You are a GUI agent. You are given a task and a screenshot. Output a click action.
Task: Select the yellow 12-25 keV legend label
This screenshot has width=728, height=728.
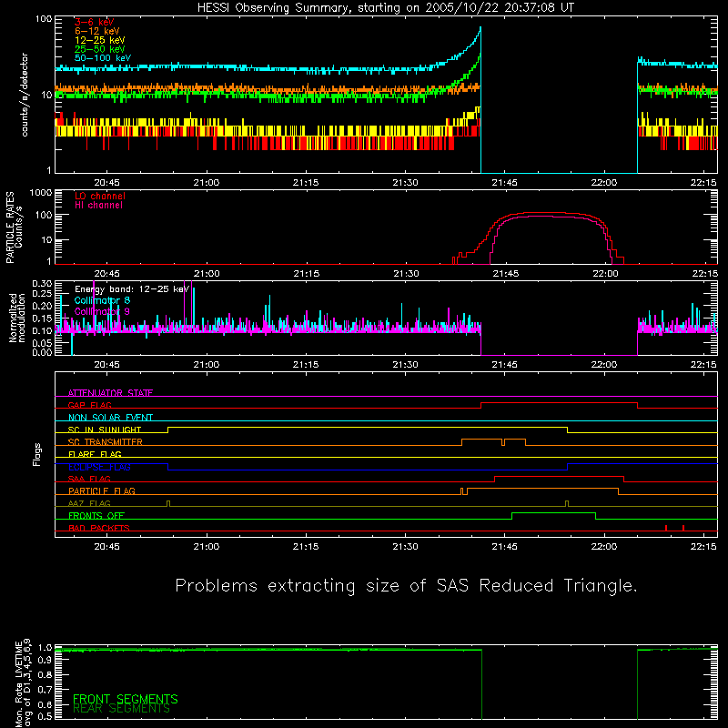click(100, 40)
